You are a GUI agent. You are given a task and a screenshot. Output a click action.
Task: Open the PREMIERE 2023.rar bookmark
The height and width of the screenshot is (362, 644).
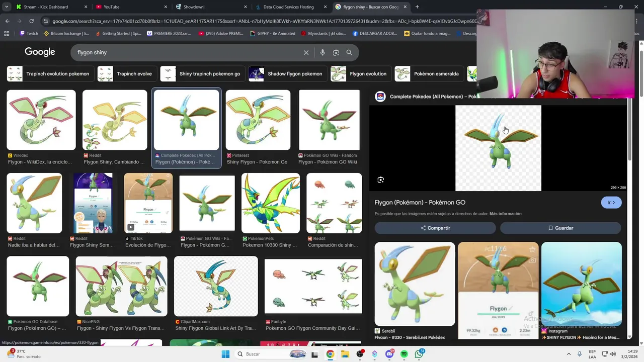pos(170,34)
